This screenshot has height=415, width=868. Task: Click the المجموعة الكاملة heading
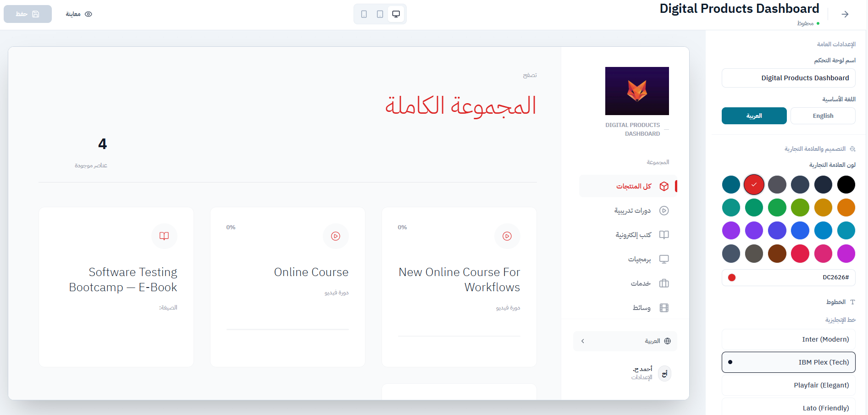click(x=460, y=106)
